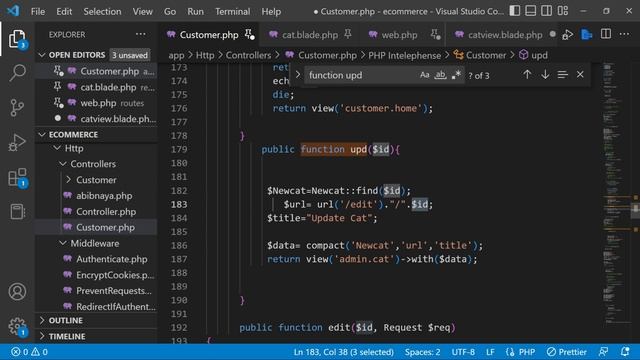The image size is (640, 360).
Task: Unpin the web.php editor tab
Action: (x=435, y=35)
